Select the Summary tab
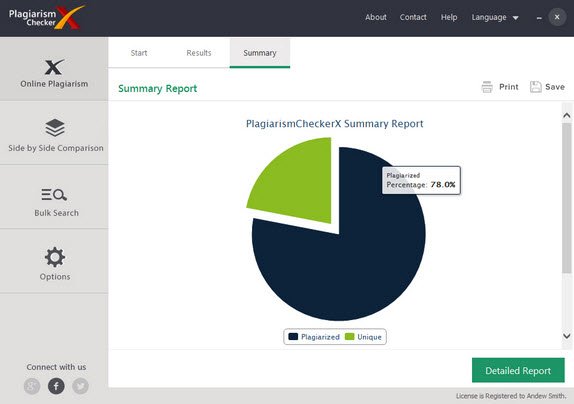 click(x=260, y=53)
